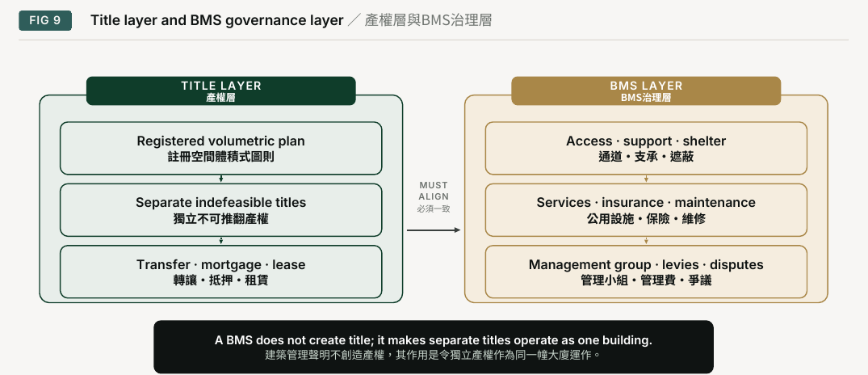Select the 'Transfer · mortgage · lease' box
The height and width of the screenshot is (375, 868).
[221, 272]
